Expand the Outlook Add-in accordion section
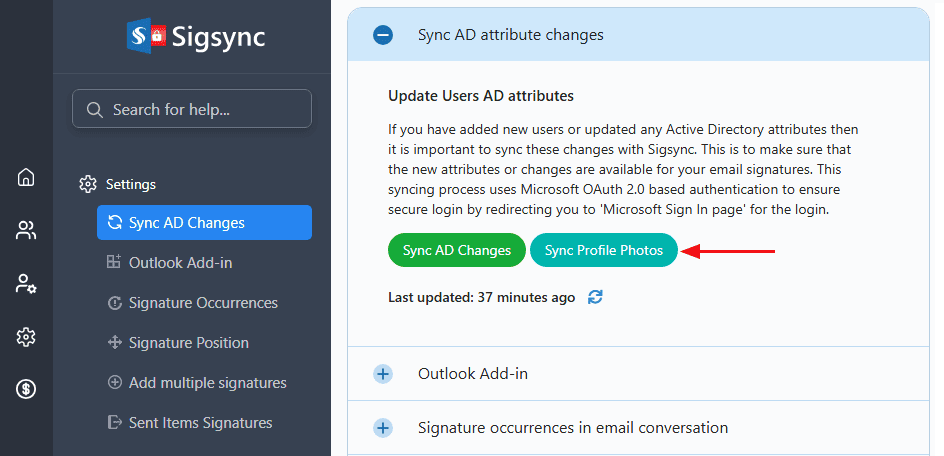The image size is (944, 456). coord(383,374)
